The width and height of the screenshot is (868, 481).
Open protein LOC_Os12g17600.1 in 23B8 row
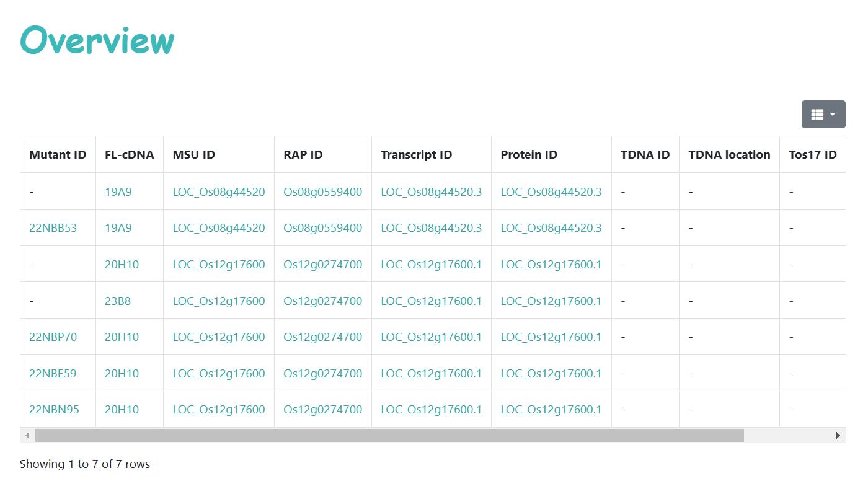tap(551, 301)
